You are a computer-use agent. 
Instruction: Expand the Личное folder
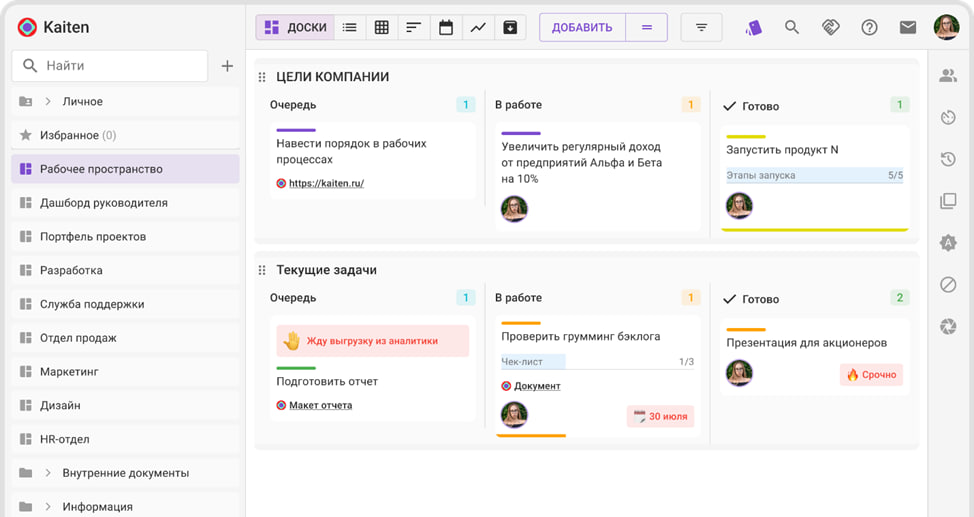point(48,102)
